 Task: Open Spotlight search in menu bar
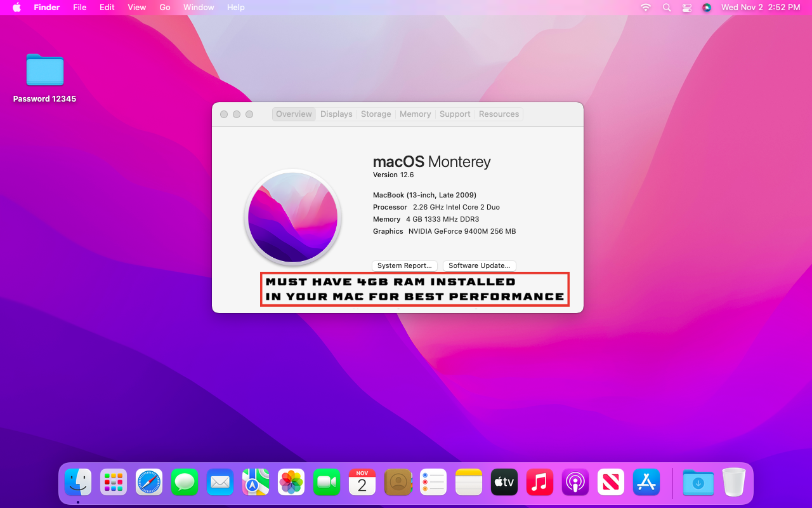tap(667, 7)
